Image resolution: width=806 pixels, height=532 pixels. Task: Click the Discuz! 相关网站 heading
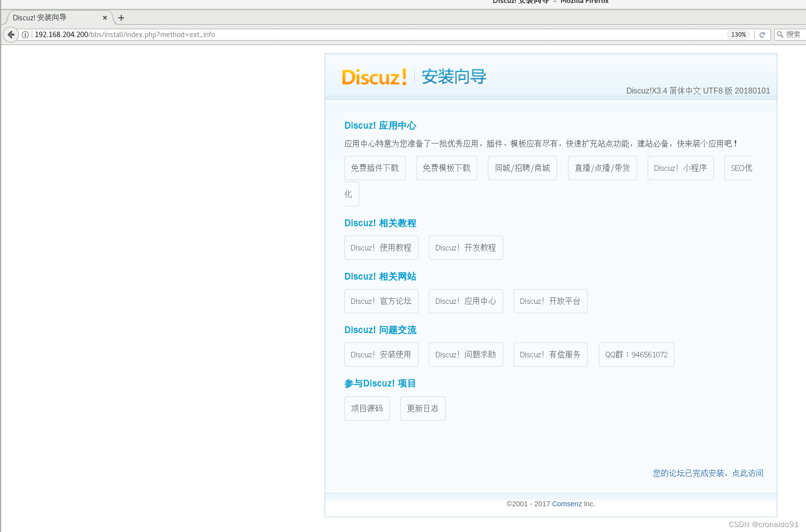(380, 277)
